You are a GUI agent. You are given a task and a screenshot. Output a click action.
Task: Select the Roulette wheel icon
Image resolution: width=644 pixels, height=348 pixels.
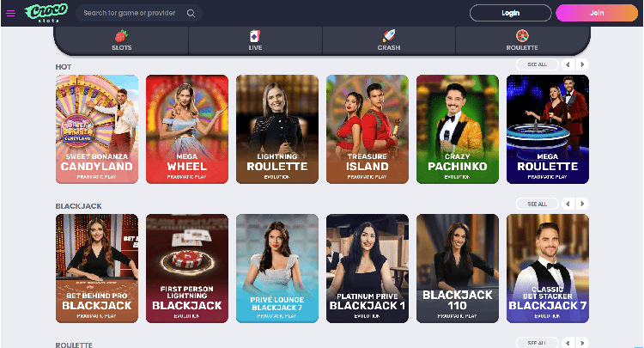pyautogui.click(x=522, y=36)
